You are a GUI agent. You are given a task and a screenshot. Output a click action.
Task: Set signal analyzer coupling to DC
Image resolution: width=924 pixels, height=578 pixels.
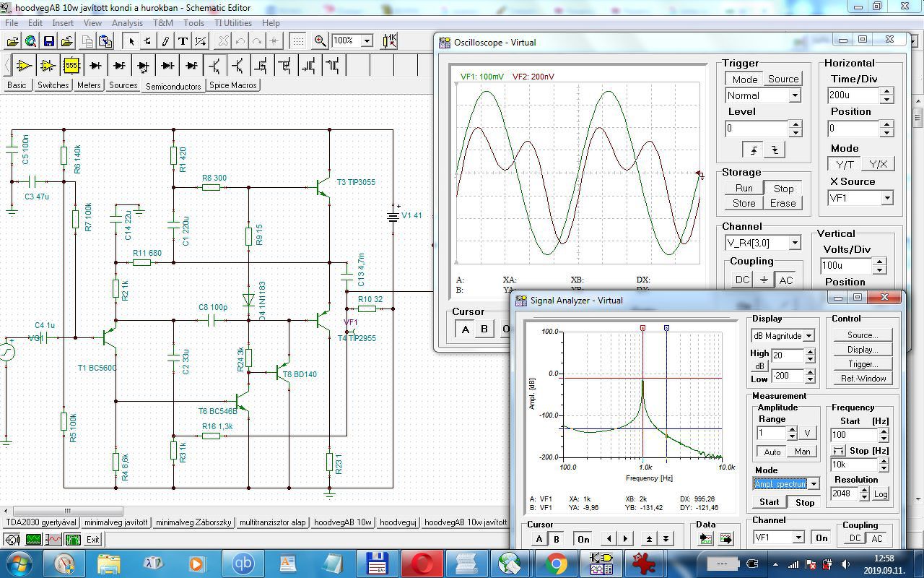[855, 538]
